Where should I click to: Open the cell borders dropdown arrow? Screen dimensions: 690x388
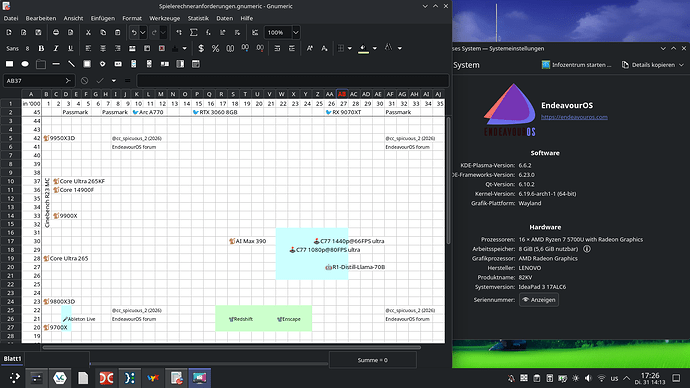(x=350, y=48)
